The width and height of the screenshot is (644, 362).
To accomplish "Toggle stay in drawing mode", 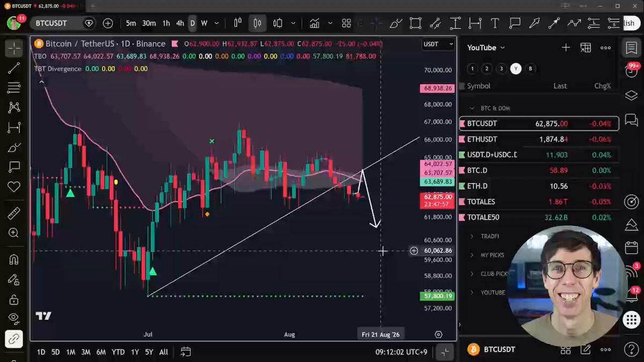I will coord(14,280).
